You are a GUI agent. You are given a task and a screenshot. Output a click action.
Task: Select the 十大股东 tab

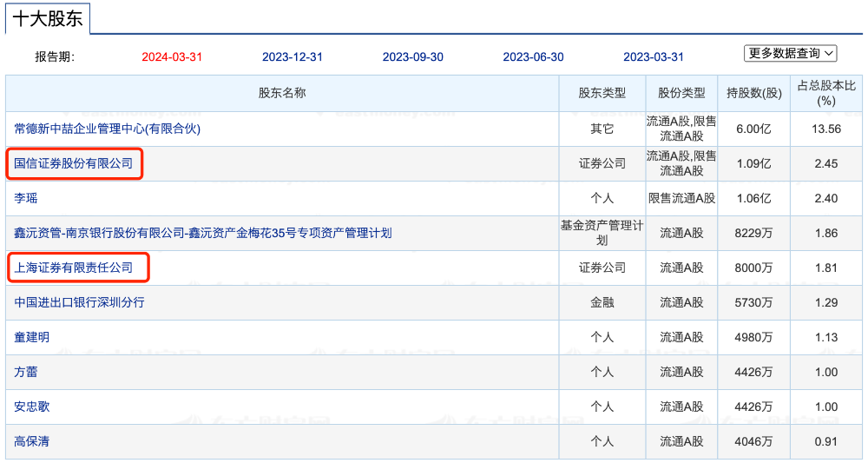click(48, 18)
